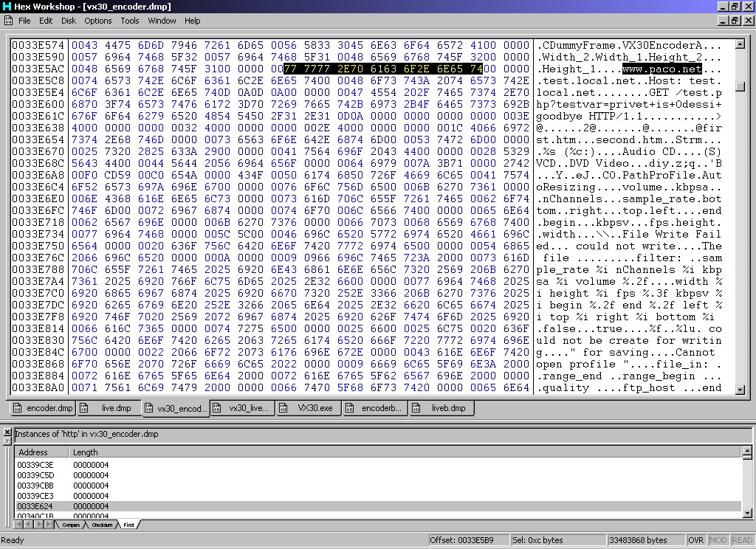Jump to first results tab with the arrow

[x=18, y=525]
